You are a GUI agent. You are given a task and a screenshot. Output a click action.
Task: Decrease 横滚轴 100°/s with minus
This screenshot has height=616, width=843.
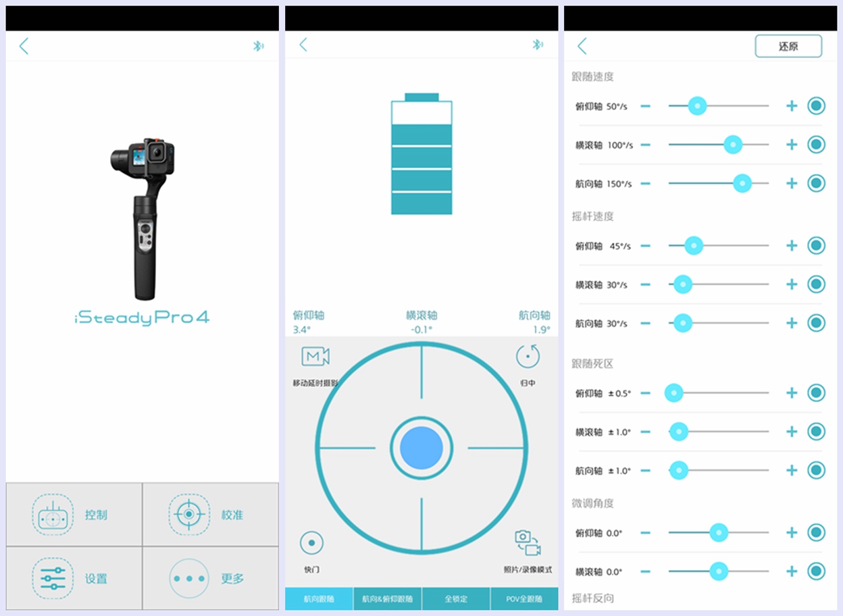pyautogui.click(x=646, y=145)
